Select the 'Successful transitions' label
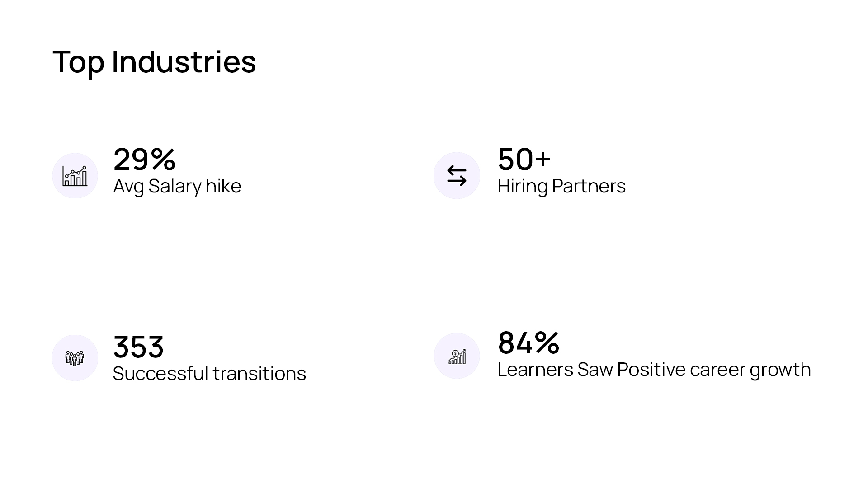This screenshot has width=868, height=488. [x=209, y=374]
